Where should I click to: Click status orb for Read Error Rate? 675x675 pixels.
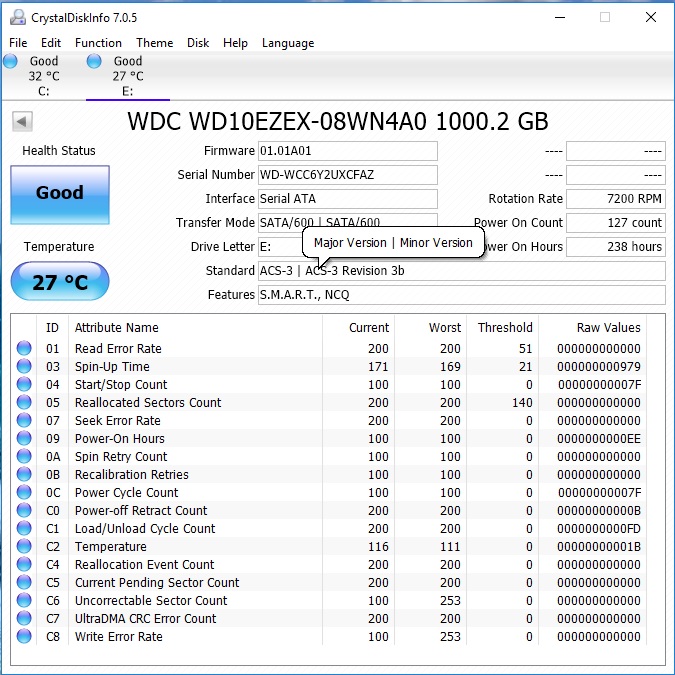[24, 348]
